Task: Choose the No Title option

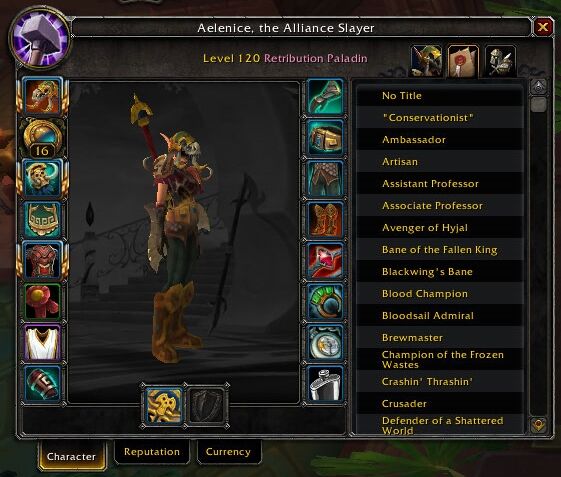Action: pyautogui.click(x=439, y=96)
